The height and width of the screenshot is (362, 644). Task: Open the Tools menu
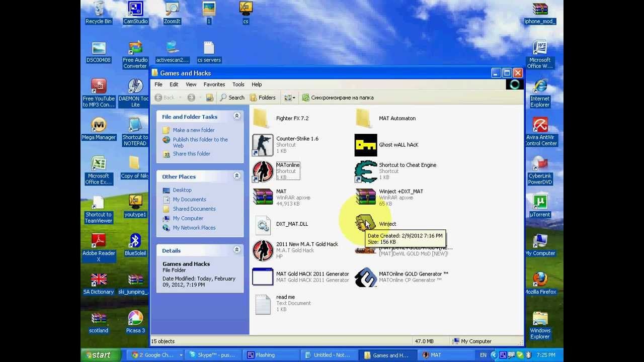tap(238, 84)
